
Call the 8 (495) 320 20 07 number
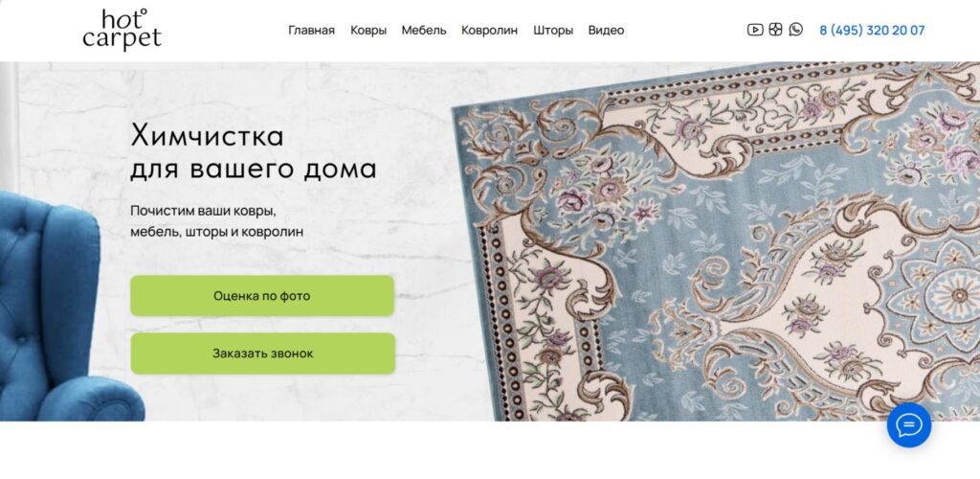tap(872, 30)
